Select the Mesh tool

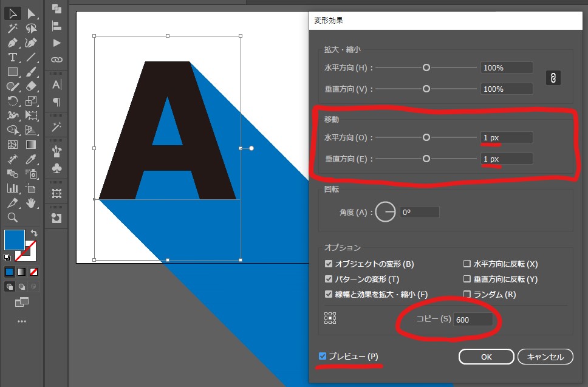(x=12, y=145)
